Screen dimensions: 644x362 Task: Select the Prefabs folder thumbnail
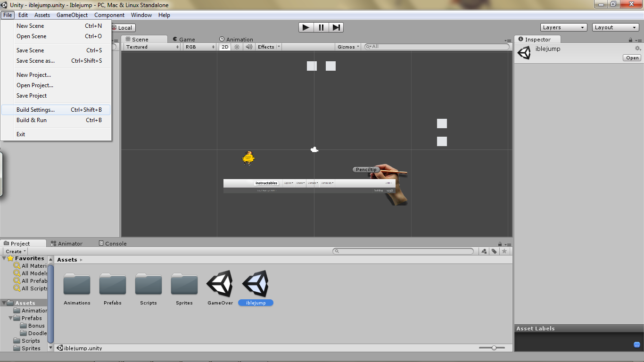coord(113,284)
